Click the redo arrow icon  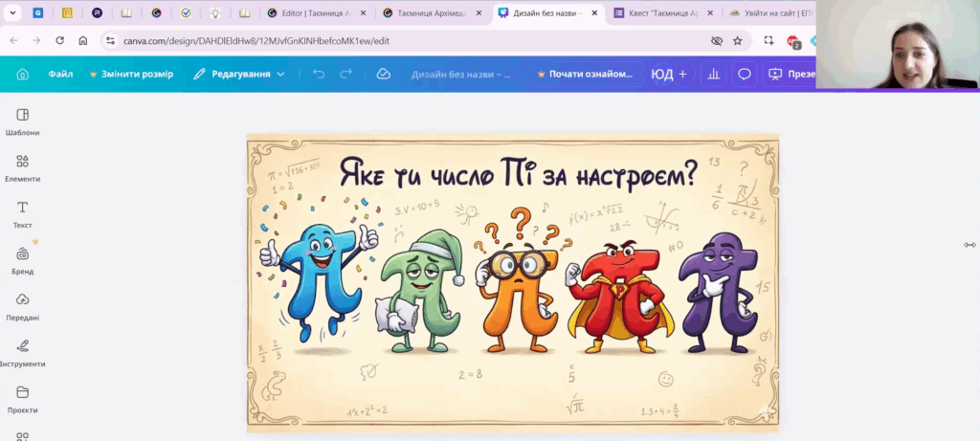coord(346,74)
